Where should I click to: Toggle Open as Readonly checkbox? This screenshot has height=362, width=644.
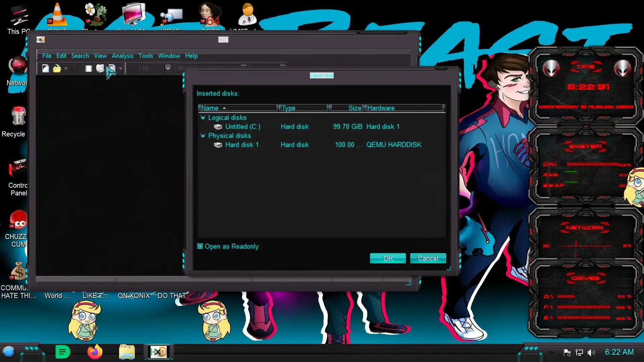[x=200, y=246]
